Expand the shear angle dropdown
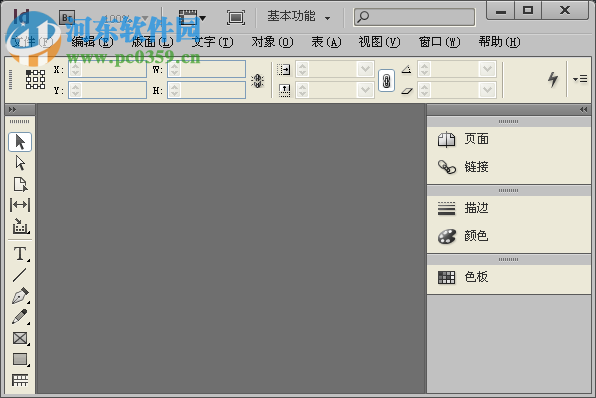The height and width of the screenshot is (398, 596). 487,90
